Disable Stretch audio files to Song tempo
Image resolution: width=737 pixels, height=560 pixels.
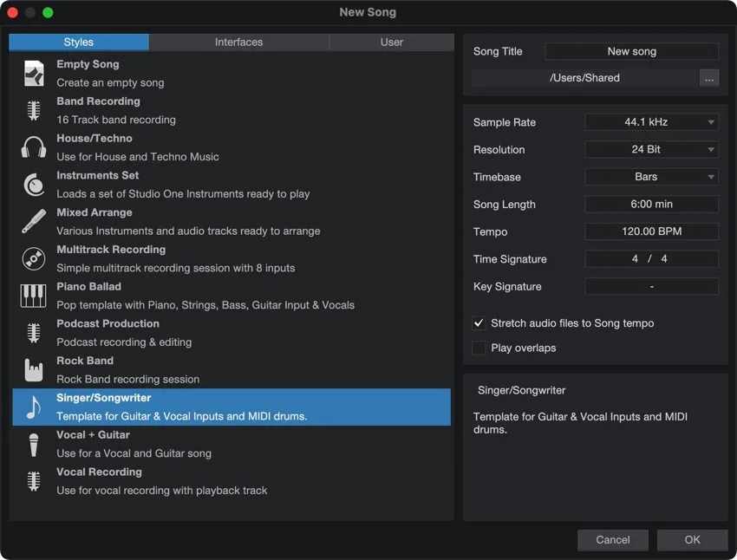479,322
